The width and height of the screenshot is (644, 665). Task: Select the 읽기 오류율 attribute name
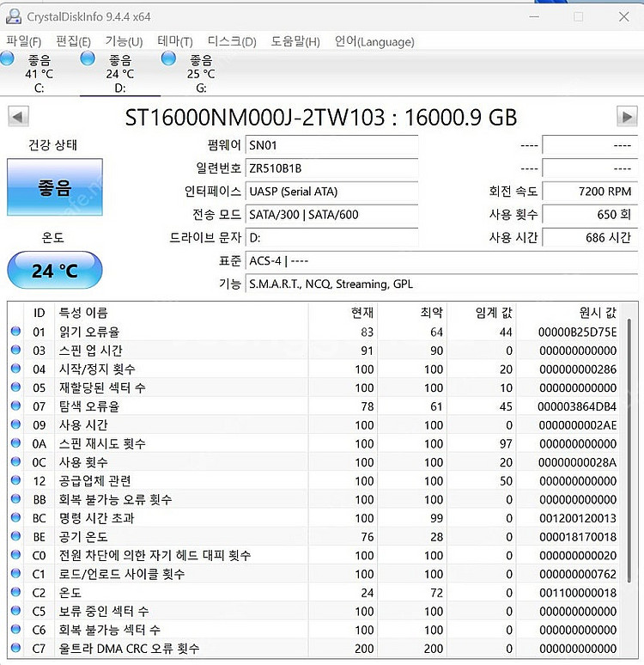(x=89, y=332)
